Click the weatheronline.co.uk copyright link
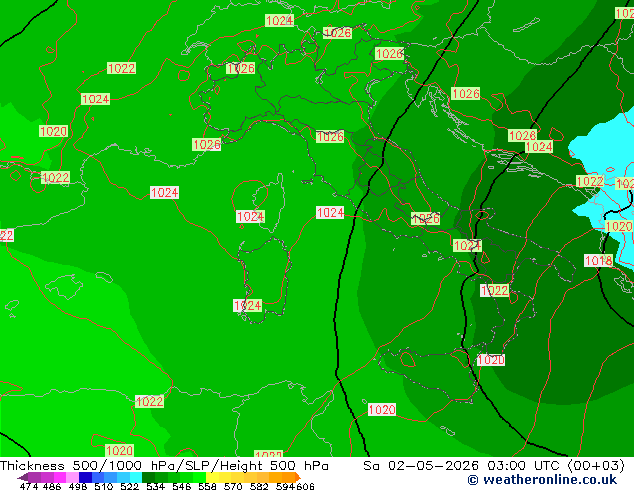 (x=542, y=480)
